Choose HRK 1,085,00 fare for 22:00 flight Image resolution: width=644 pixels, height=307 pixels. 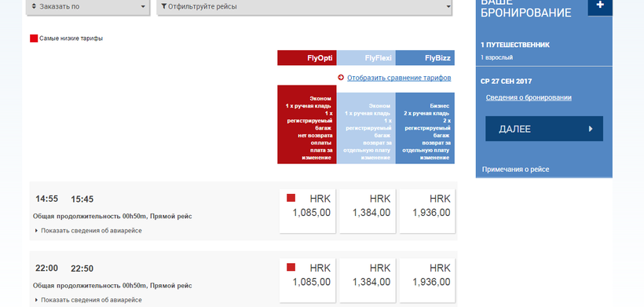click(308, 280)
